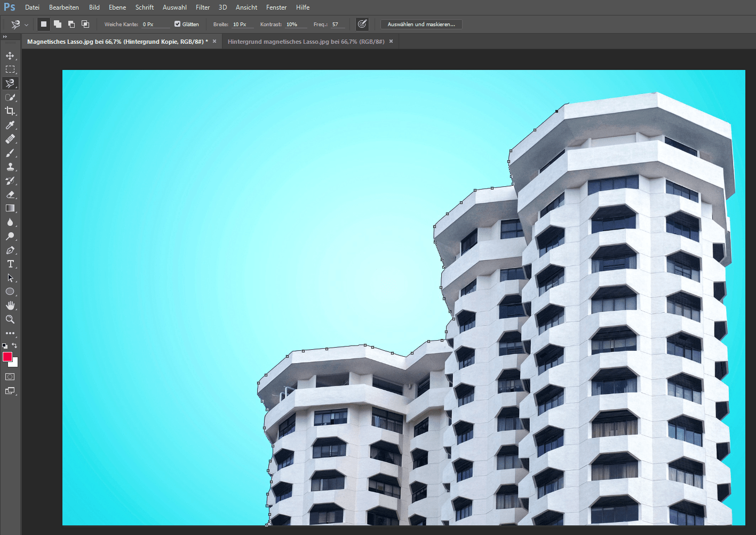The width and height of the screenshot is (756, 535).
Task: Select the Horizontal Type tool
Action: tap(10, 264)
